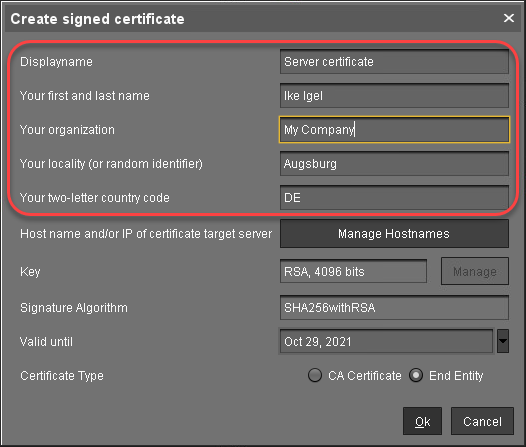The height and width of the screenshot is (447, 526).
Task: Click the CA Certificate label text
Action: pyautogui.click(x=365, y=376)
